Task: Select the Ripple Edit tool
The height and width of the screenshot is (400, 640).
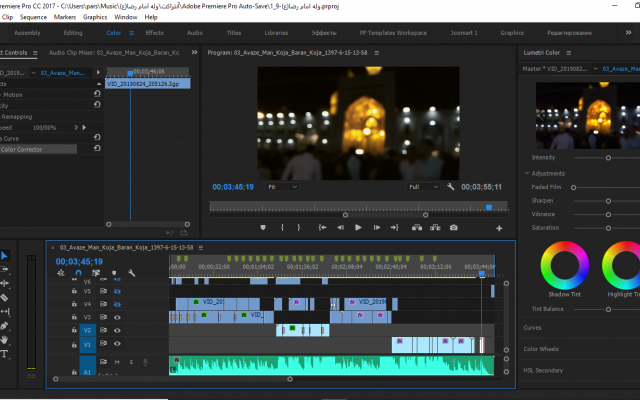Action: click(x=4, y=283)
